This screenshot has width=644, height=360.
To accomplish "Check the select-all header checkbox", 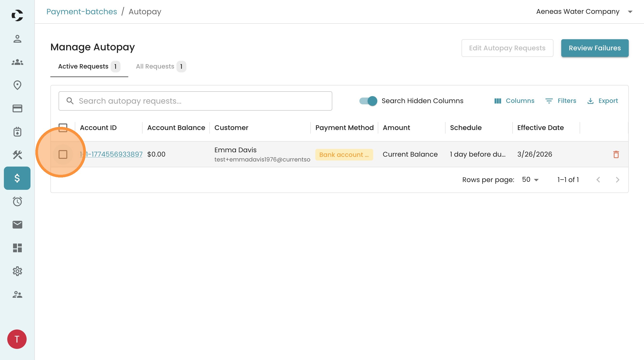I will [x=63, y=128].
